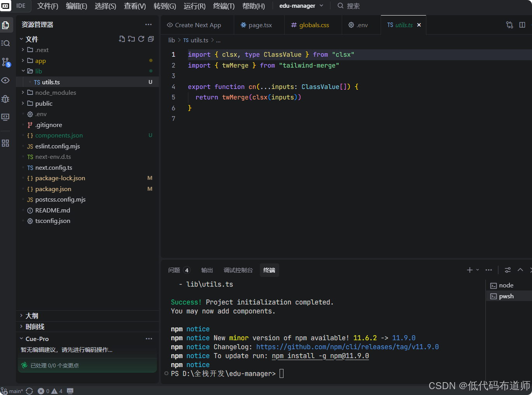Click errors and warnings count in status bar
This screenshot has height=395, width=532.
pyautogui.click(x=50, y=391)
